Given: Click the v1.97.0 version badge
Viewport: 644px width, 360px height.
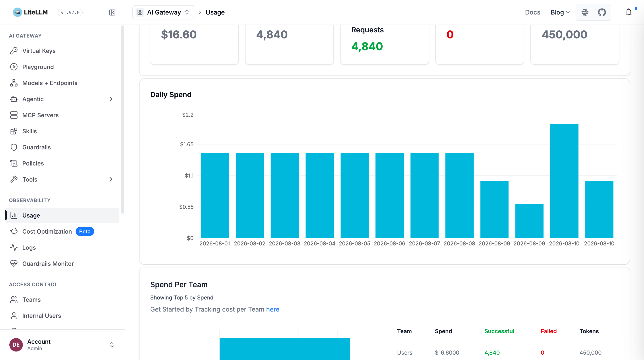Looking at the screenshot, I should pos(70,13).
